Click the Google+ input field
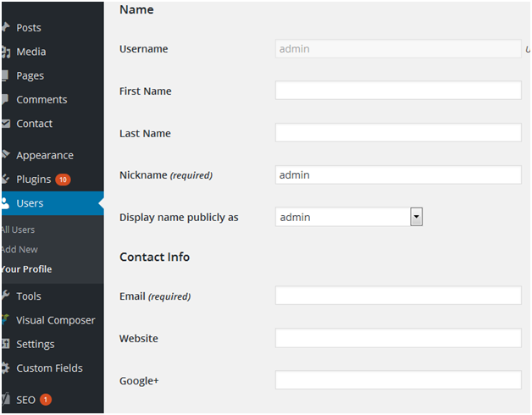 tap(398, 379)
